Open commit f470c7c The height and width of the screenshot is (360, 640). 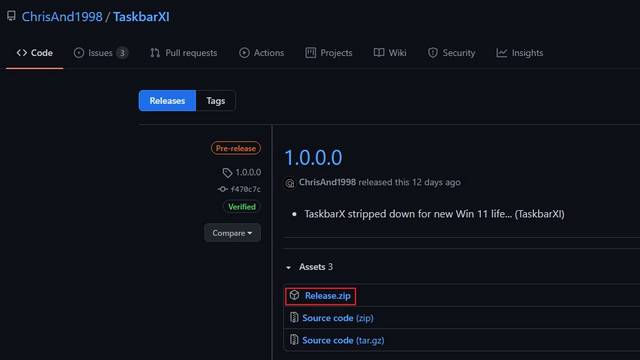(x=245, y=189)
